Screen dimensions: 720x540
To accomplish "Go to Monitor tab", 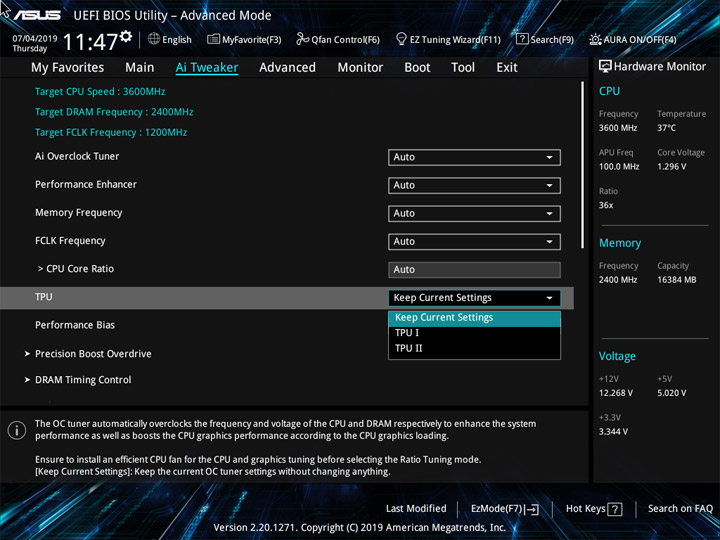I will point(360,68).
